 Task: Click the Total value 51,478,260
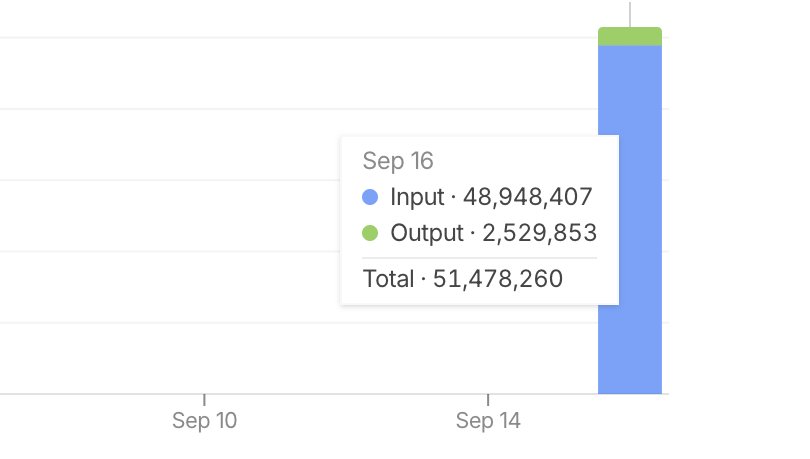[x=497, y=279]
